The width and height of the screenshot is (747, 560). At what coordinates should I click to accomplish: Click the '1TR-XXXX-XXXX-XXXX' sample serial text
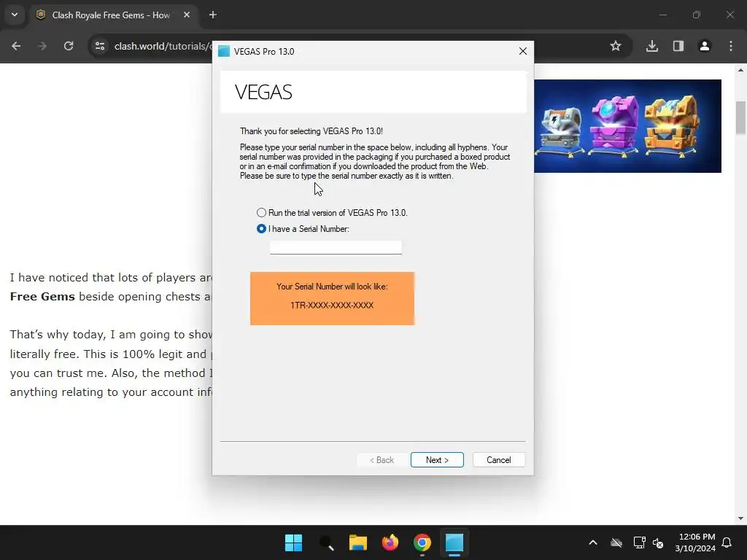pos(332,306)
